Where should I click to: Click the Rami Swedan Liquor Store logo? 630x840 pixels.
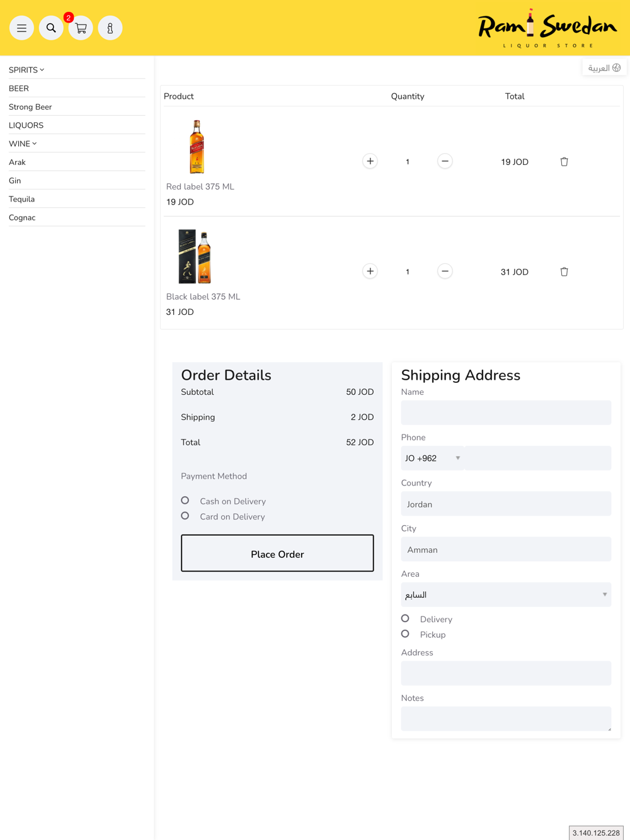point(547,28)
